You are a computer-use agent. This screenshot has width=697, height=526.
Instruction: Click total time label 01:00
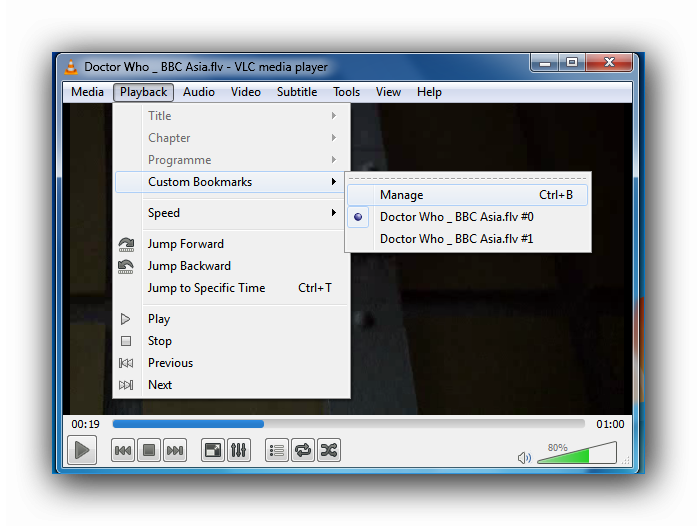(610, 425)
